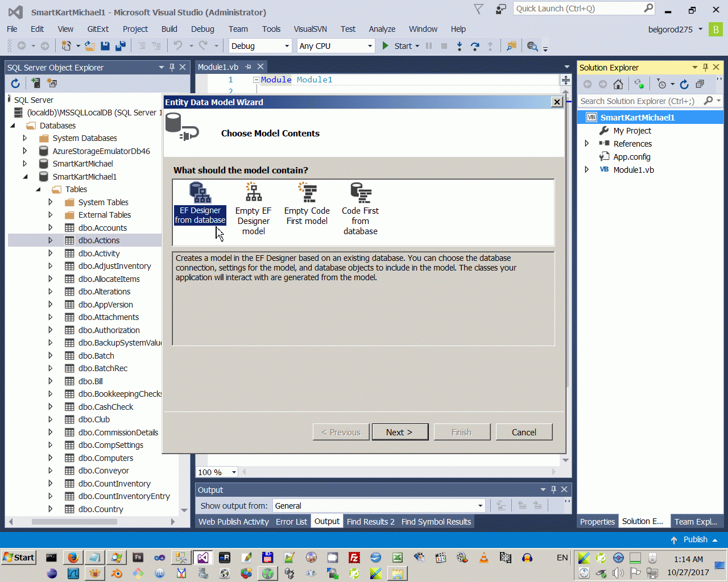Viewport: 728px width, 582px height.
Task: Click the feedback icon in title bar
Action: [501, 9]
